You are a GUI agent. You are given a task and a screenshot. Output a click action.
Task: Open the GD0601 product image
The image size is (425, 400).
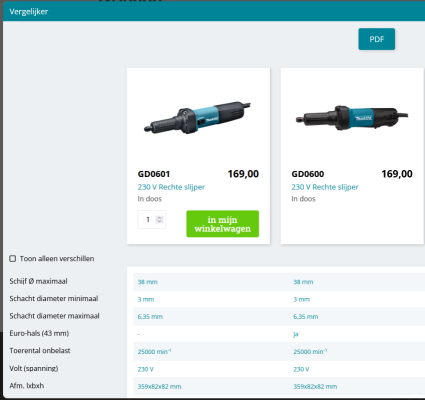click(198, 117)
